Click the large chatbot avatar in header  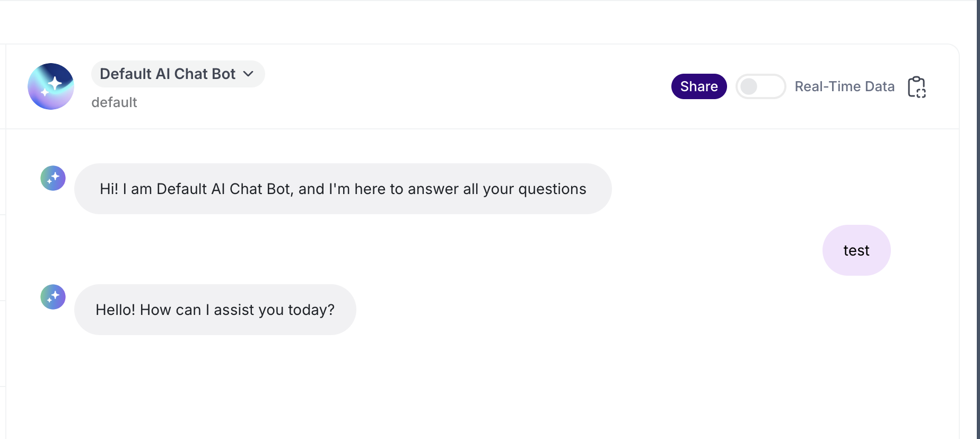[x=51, y=86]
